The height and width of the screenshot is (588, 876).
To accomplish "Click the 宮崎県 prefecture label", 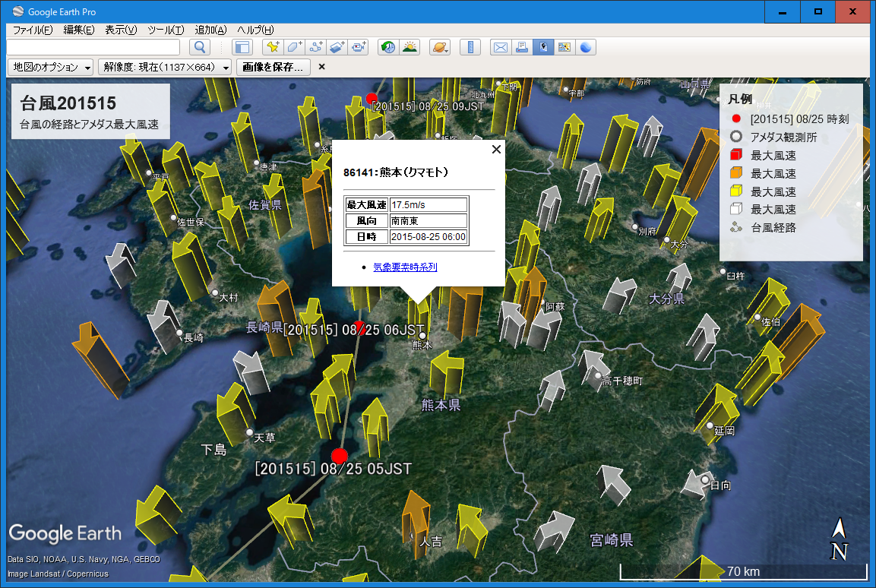I will pos(612,540).
